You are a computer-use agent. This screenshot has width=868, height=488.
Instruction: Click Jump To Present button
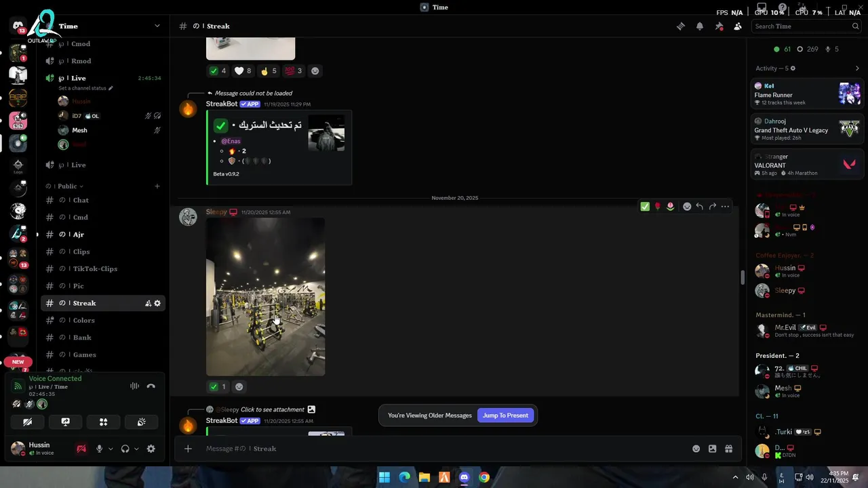(505, 415)
